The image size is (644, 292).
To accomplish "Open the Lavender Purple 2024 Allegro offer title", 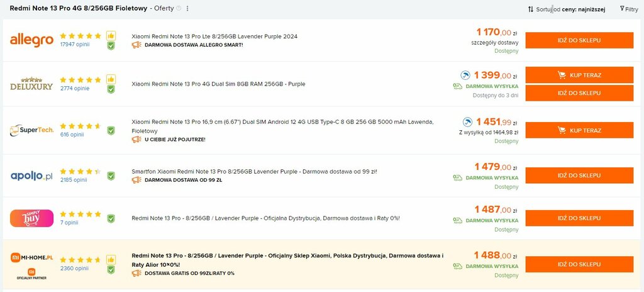I will click(214, 36).
